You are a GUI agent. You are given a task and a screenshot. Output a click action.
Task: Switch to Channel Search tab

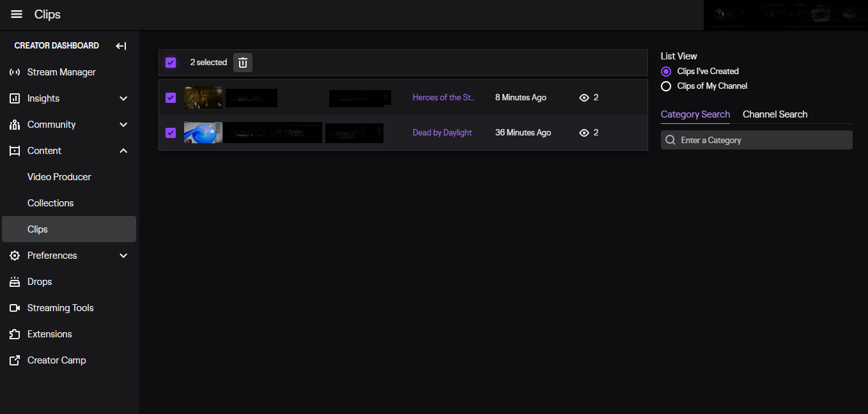775,114
